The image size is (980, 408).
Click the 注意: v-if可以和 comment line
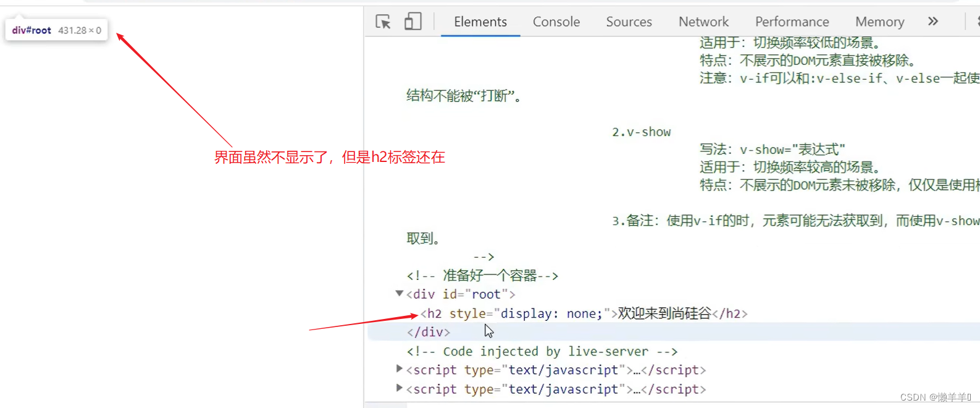tap(839, 78)
